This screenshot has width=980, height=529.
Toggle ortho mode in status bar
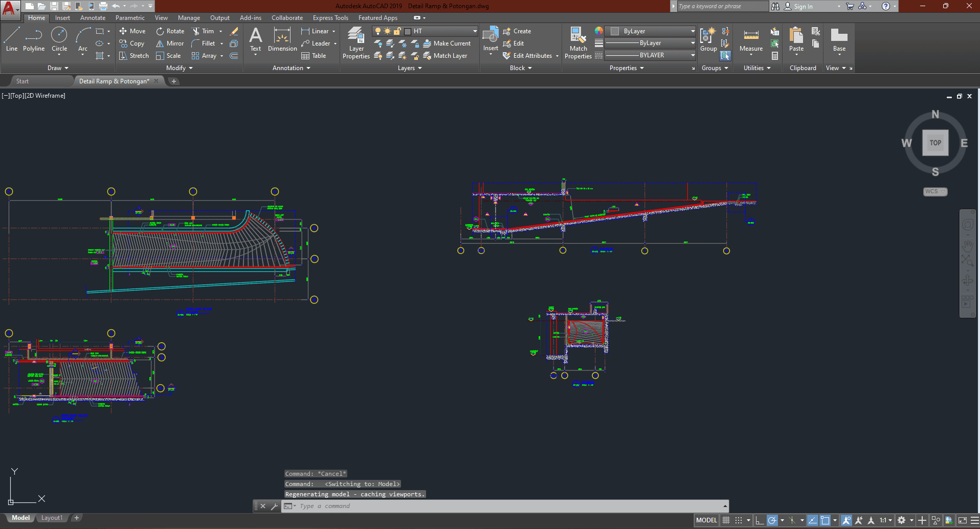pos(760,520)
